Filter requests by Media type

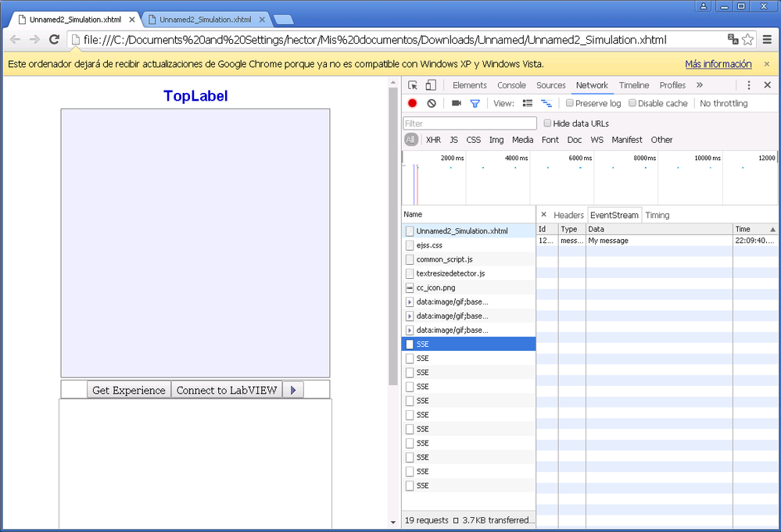522,140
